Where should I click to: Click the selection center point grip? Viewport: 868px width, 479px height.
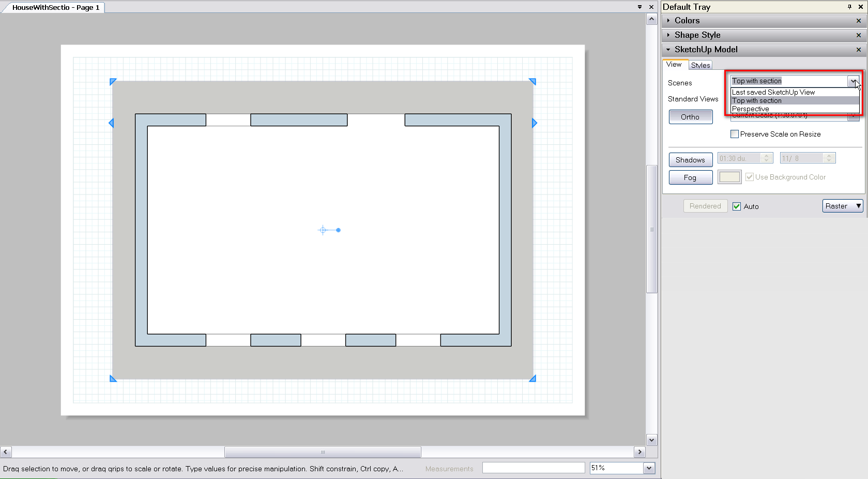(x=323, y=230)
